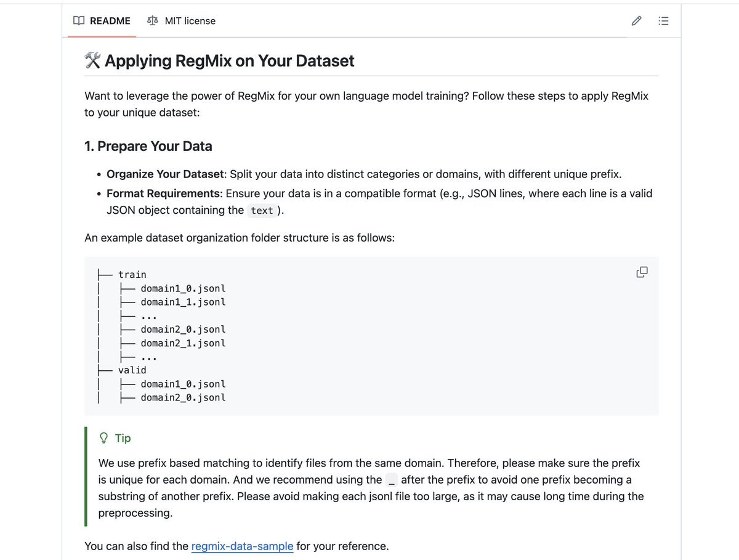Open the regmix-data-sample link
Viewport: 739px width, 560px height.
coord(242,546)
